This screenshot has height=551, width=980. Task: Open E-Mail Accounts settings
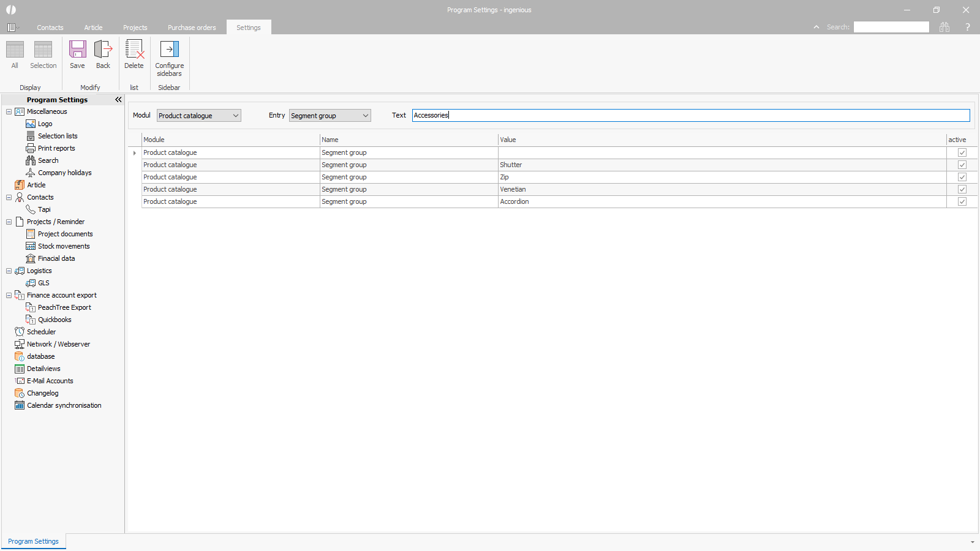(50, 381)
